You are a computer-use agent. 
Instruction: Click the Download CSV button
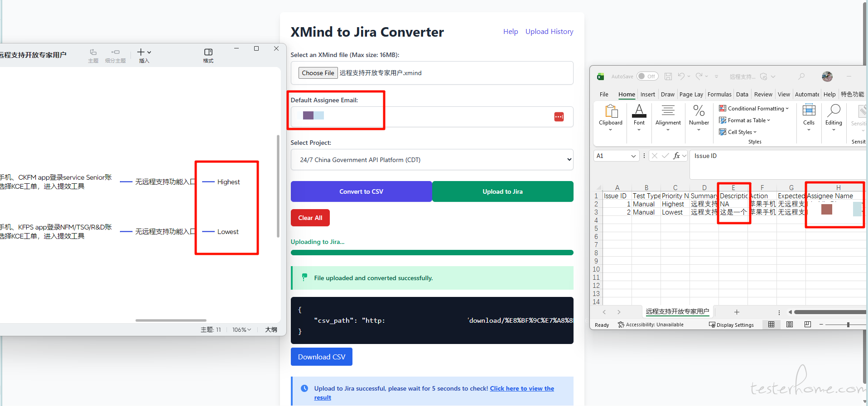click(x=321, y=357)
